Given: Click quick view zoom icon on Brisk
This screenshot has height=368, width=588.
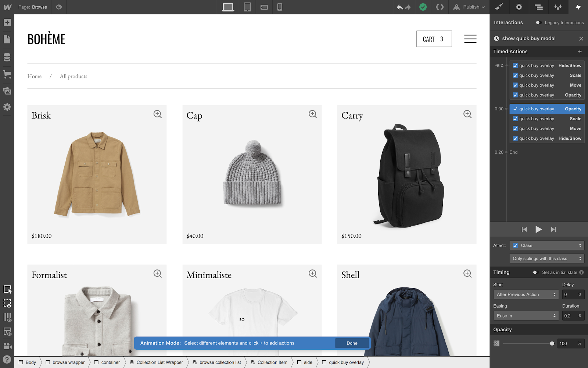Looking at the screenshot, I should [158, 114].
